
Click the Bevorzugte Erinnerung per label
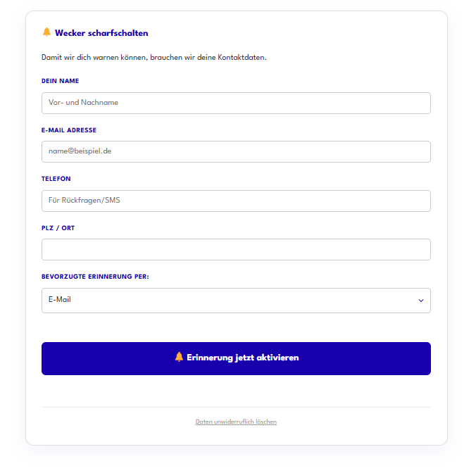point(95,277)
